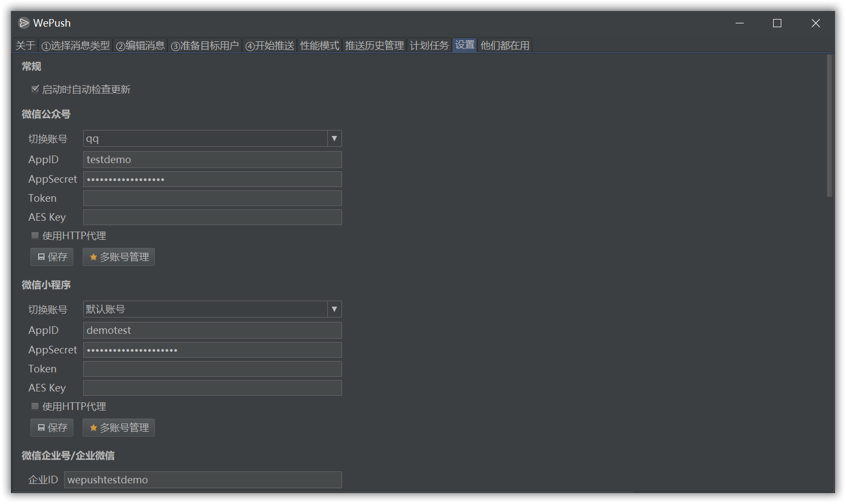The height and width of the screenshot is (504, 846).
Task: Enable 使用HTTP代理 under 微信公众号
Action: [35, 236]
